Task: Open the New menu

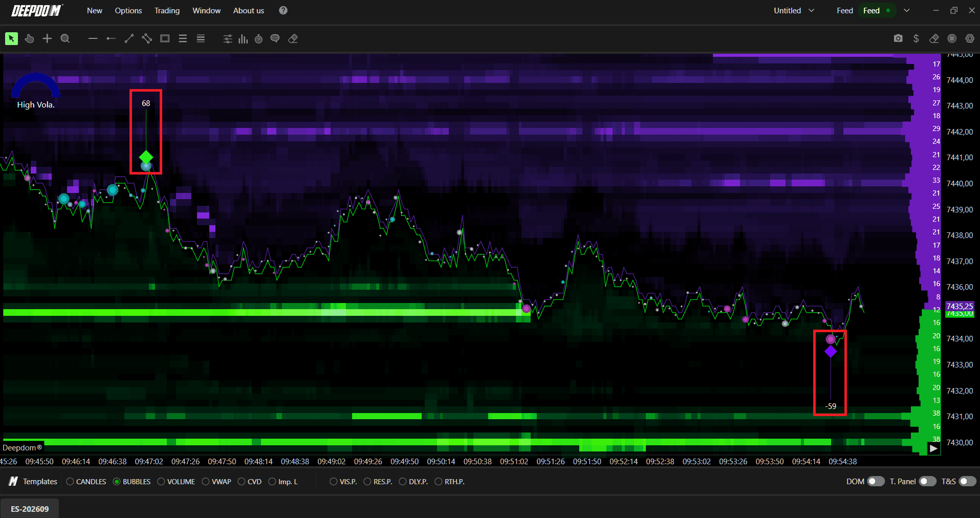Action: [x=95, y=10]
